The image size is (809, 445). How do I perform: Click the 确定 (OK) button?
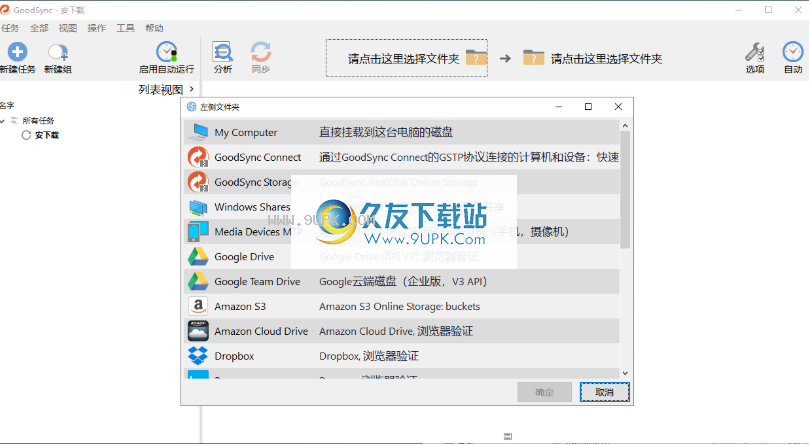click(x=544, y=392)
